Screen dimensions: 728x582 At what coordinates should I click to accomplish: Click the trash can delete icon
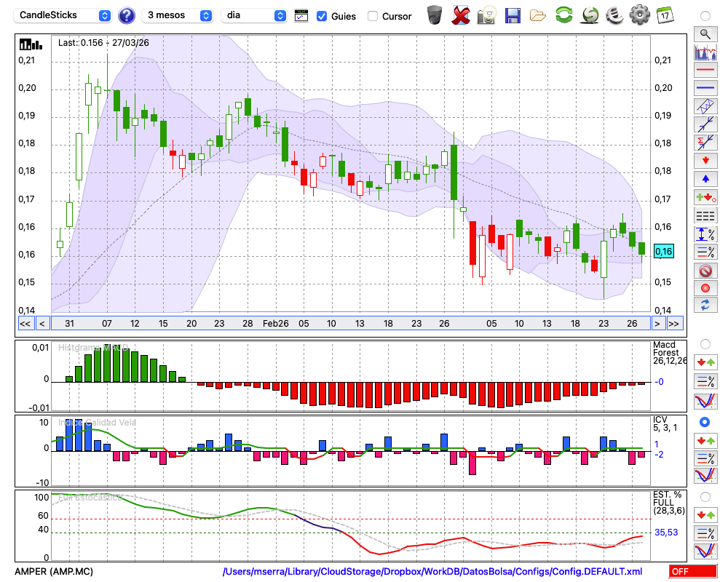tap(434, 15)
